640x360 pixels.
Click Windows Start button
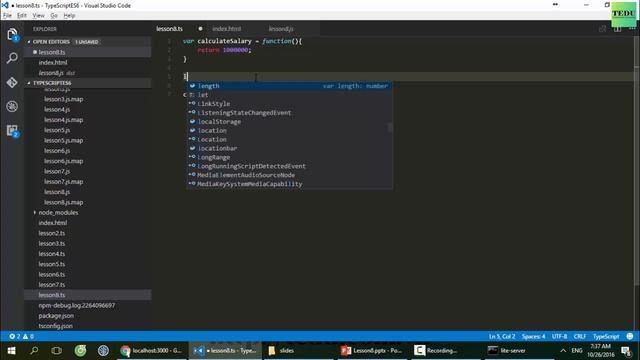pyautogui.click(x=11, y=351)
